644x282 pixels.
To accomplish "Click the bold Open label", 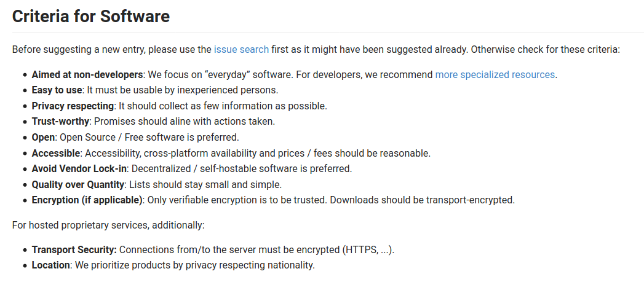I will 43,137.
